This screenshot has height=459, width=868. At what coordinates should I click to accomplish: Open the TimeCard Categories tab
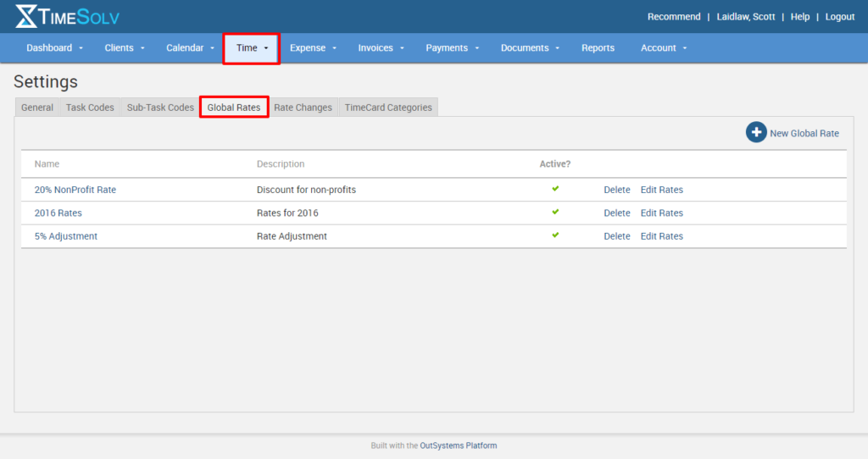click(x=388, y=108)
